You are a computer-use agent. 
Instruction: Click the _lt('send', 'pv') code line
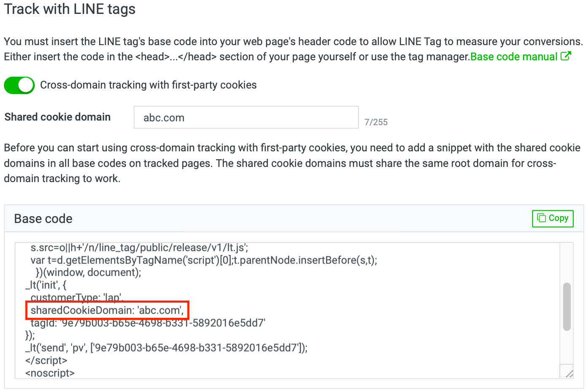(166, 348)
